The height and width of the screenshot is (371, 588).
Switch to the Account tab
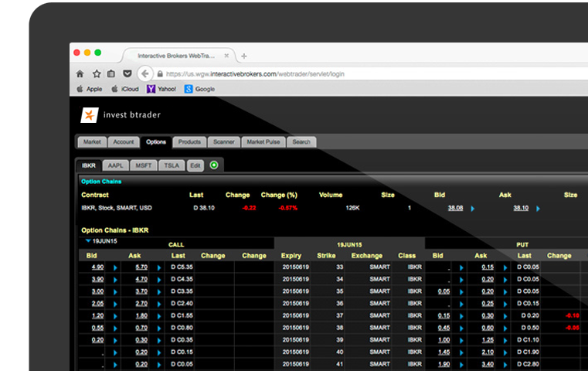pos(124,141)
